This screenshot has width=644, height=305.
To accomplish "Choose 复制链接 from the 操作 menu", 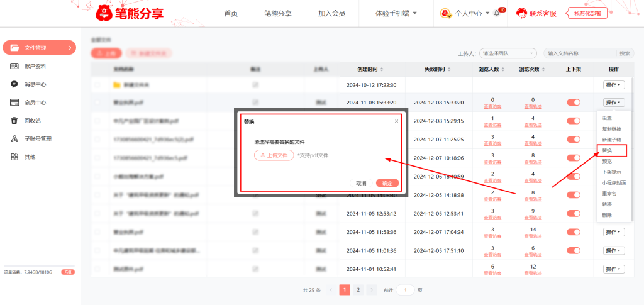I will pos(611,129).
